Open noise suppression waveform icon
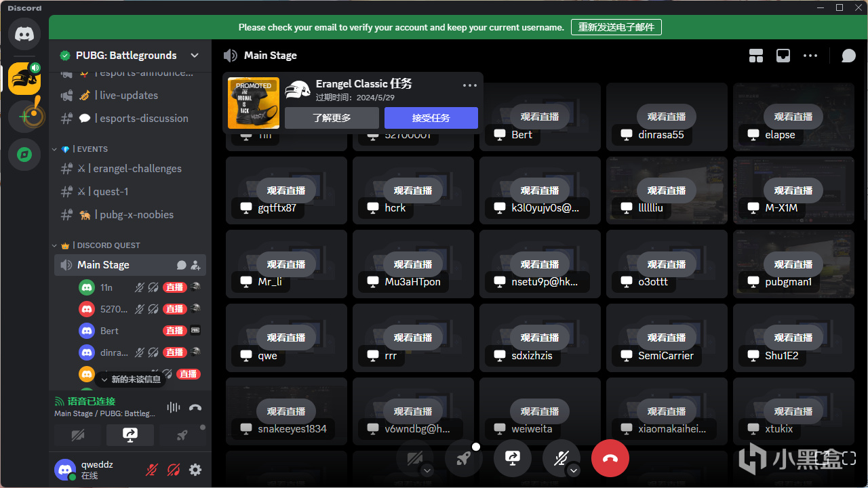This screenshot has height=488, width=868. pos(174,407)
